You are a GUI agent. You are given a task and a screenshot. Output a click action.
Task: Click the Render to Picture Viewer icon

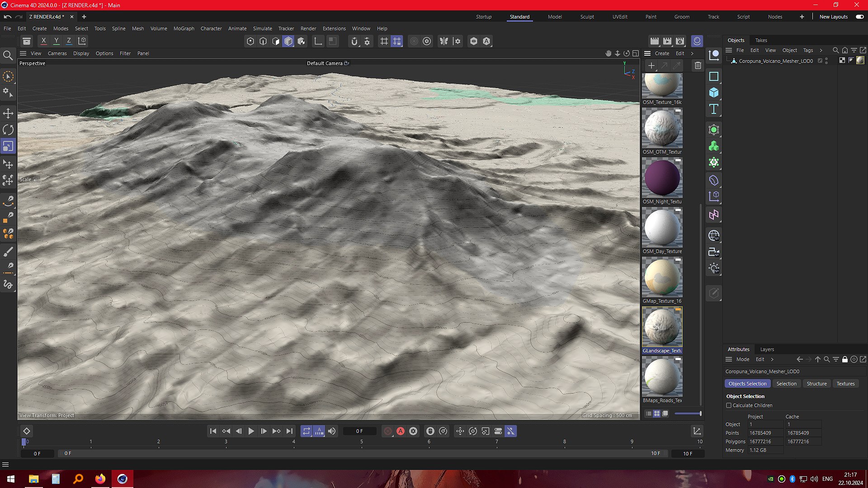[x=667, y=41]
